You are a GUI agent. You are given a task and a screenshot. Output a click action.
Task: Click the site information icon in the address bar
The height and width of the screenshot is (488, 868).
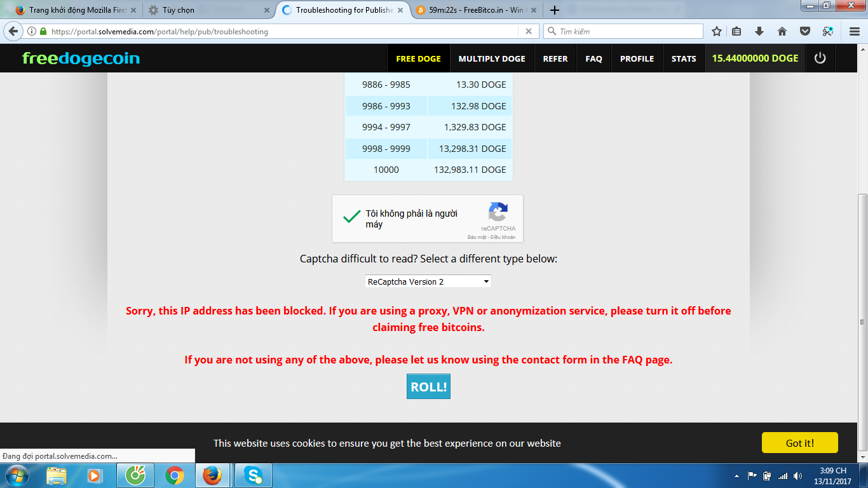coord(32,31)
